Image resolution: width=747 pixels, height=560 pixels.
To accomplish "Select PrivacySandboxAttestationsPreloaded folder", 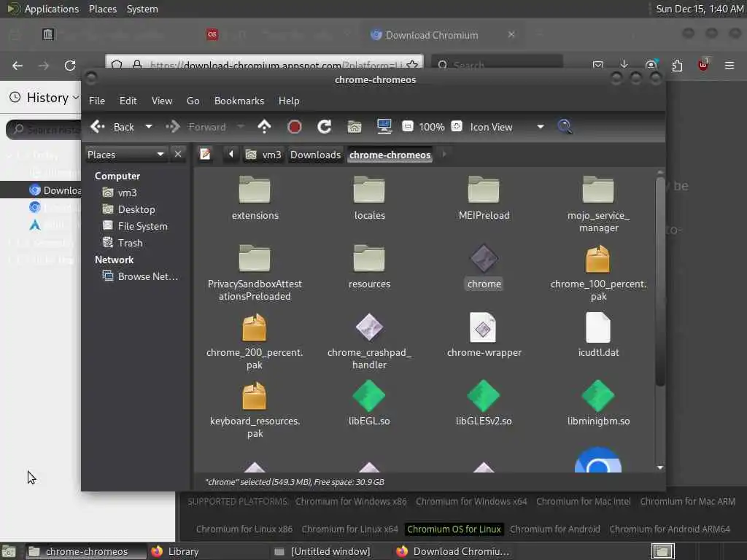I will click(255, 273).
